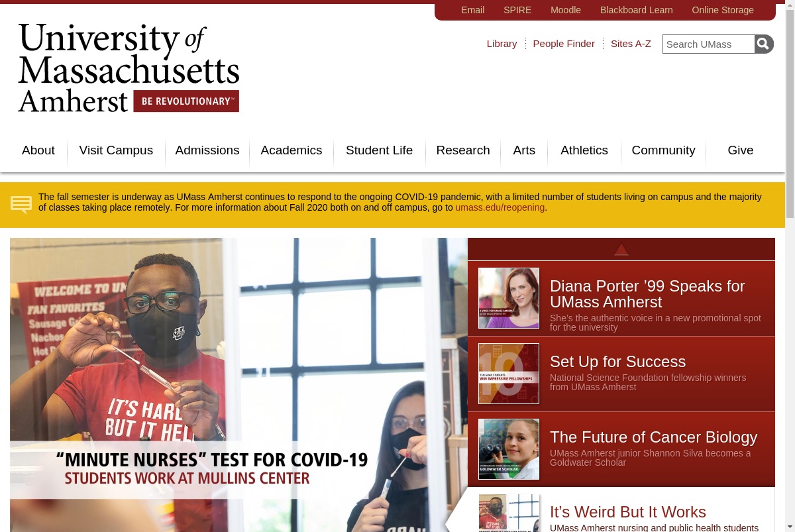Visit the People Finder link

pyautogui.click(x=564, y=44)
